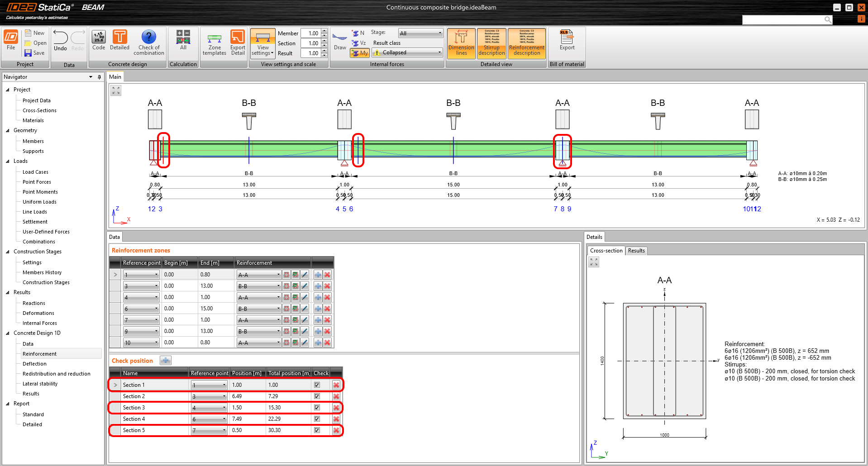Add a new check position
This screenshot has width=868, height=466.
click(x=166, y=361)
